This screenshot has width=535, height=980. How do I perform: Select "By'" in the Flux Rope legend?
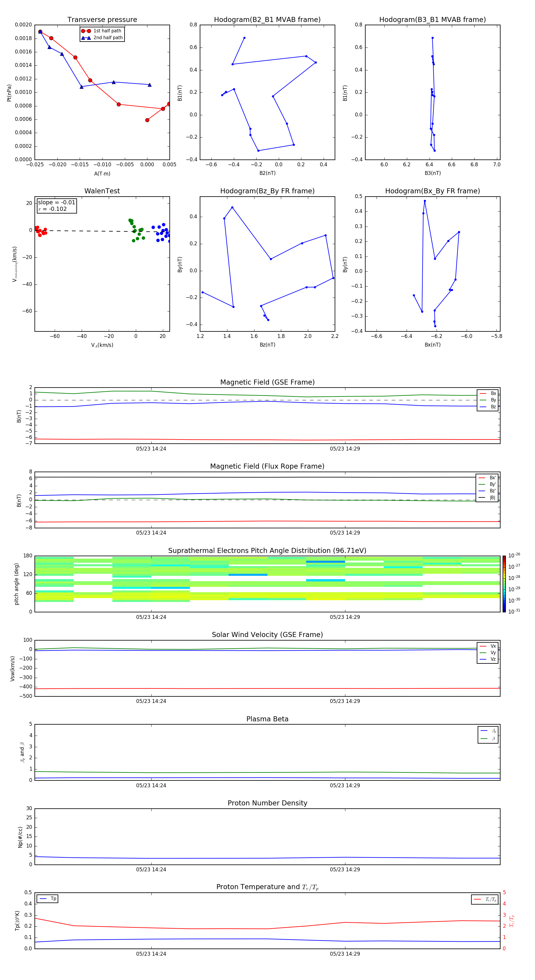click(487, 484)
